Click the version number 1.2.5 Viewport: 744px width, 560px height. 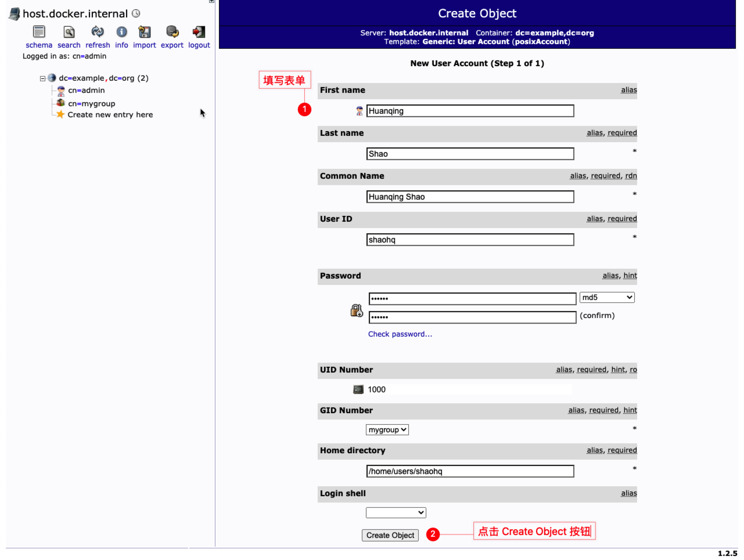(727, 553)
